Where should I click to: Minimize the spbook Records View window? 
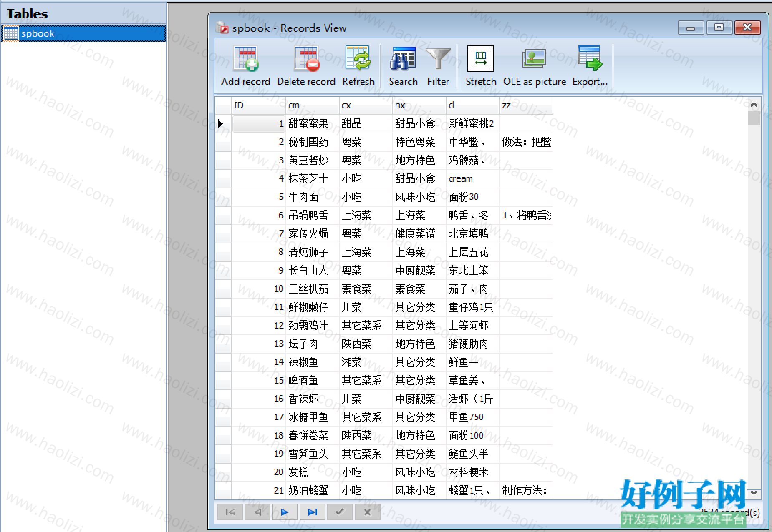point(691,28)
